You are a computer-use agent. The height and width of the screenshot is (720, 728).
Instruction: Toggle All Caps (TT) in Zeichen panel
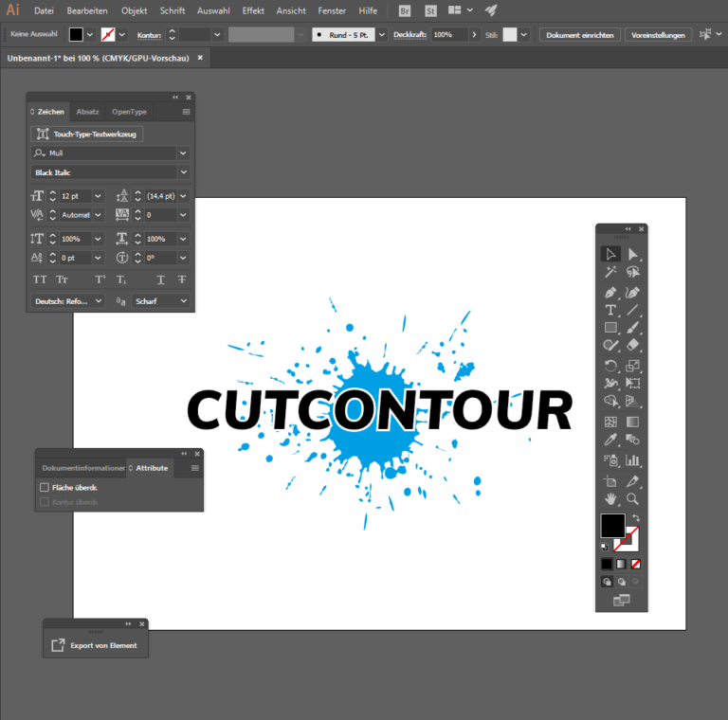40,279
